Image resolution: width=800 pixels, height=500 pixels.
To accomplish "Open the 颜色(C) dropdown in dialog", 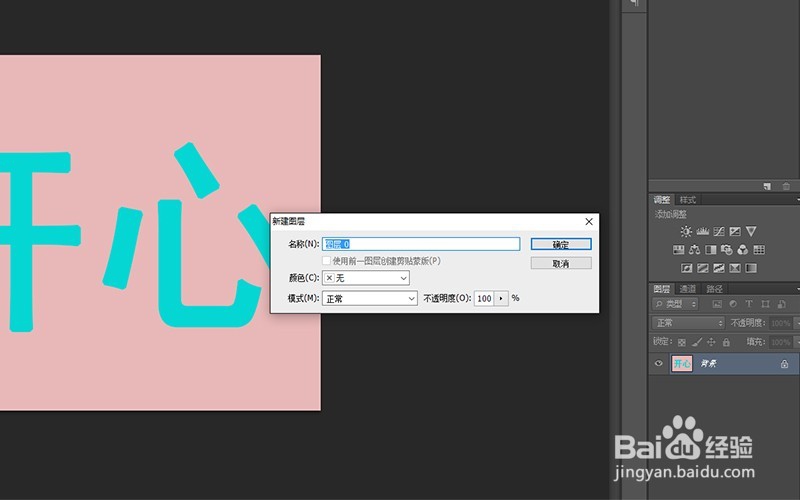I will coord(366,278).
